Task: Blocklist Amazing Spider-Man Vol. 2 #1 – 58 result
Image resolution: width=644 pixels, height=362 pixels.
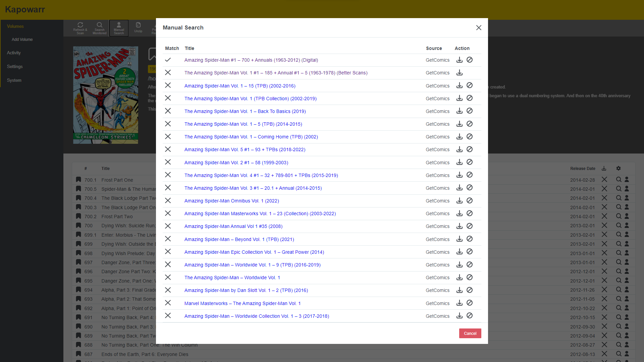Action: pos(470,162)
